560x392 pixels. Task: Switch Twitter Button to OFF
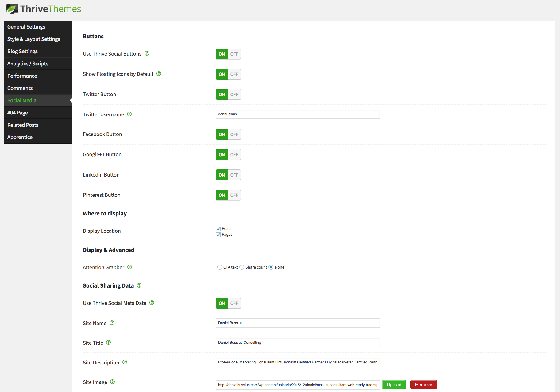(x=234, y=95)
